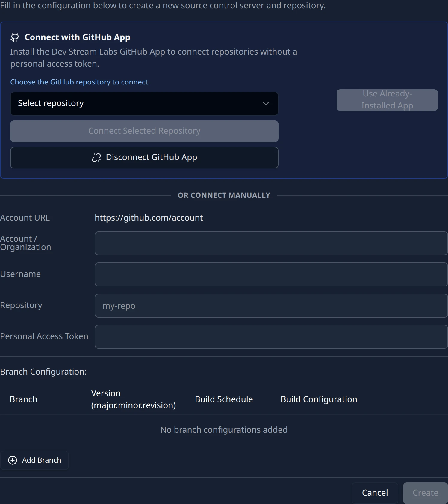Focus the Username input field
The image size is (448, 504).
pyautogui.click(x=271, y=274)
